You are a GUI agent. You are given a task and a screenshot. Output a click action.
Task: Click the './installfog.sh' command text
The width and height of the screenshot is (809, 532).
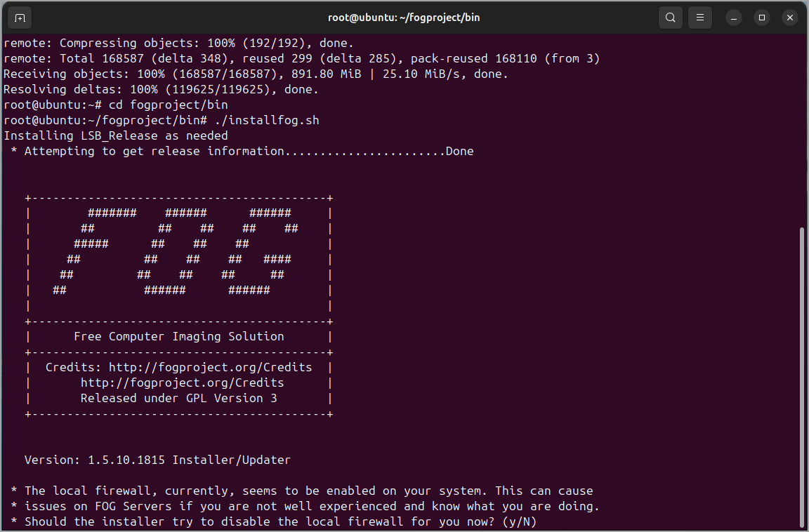tap(267, 121)
